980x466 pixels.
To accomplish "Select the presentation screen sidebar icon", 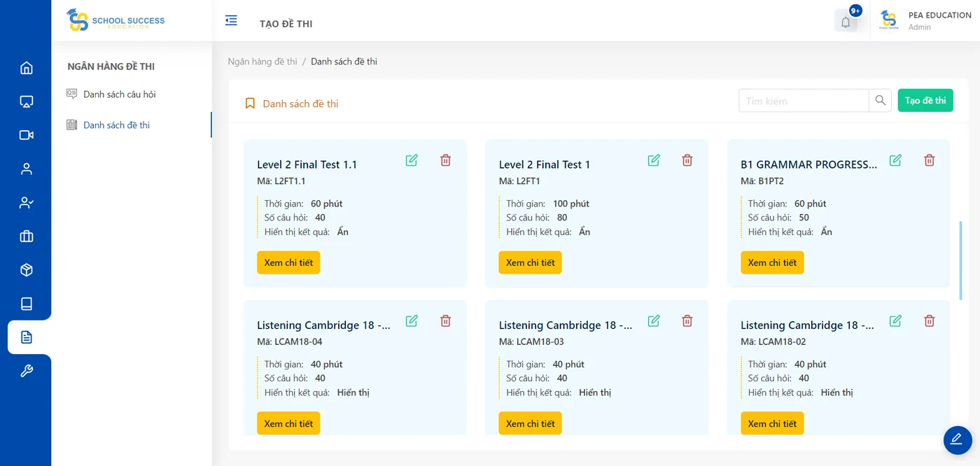I will tap(27, 101).
